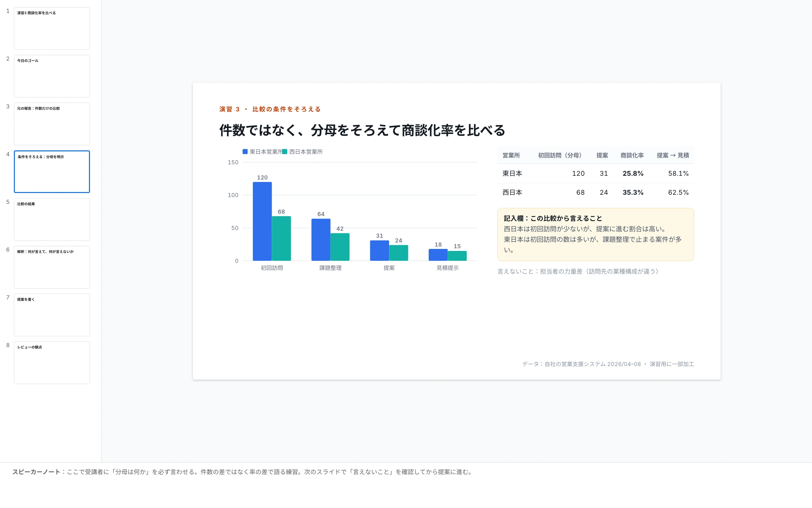Screen dimensions: 812x508
Task: Open slide 8 thumbnail レビューの観点
Action: point(52,363)
